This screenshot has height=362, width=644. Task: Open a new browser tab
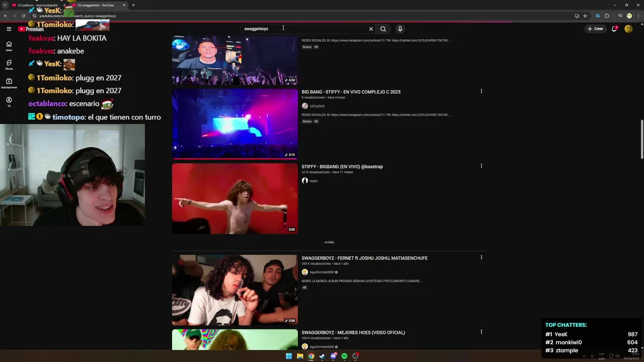[133, 5]
